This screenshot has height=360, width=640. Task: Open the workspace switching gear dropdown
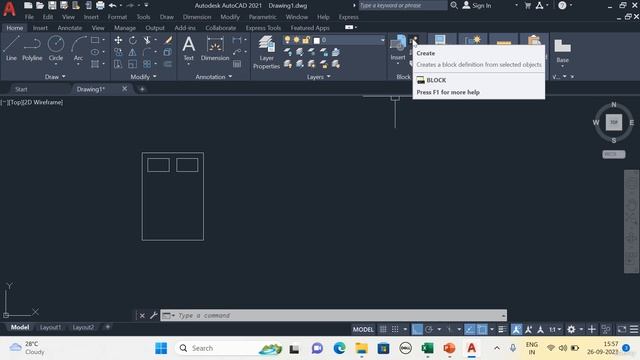(x=581, y=329)
